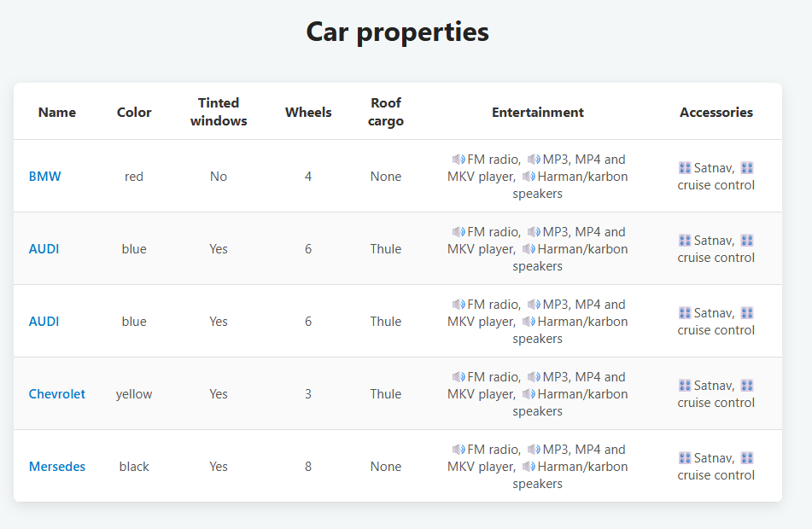Open the Chevrolet car link
The height and width of the screenshot is (529, 812).
click(57, 394)
